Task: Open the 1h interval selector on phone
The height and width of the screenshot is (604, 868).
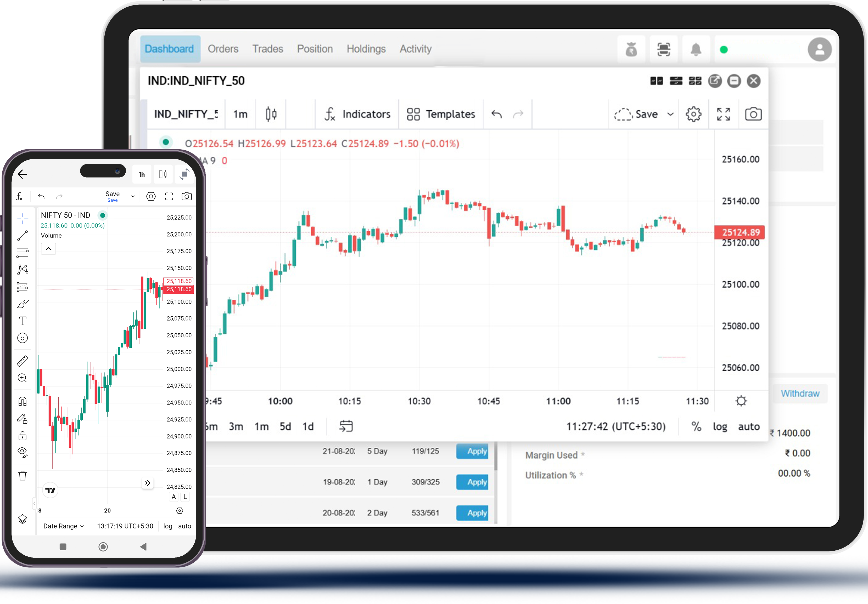Action: click(142, 174)
